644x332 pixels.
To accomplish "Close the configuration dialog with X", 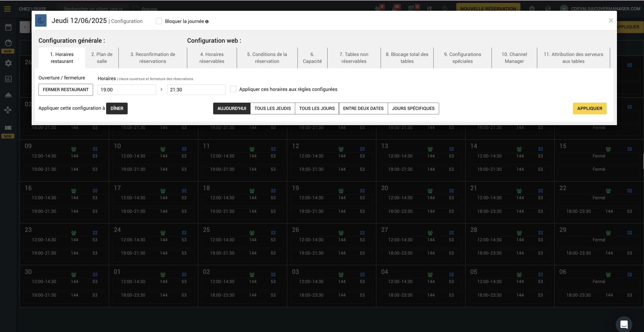I will (611, 20).
